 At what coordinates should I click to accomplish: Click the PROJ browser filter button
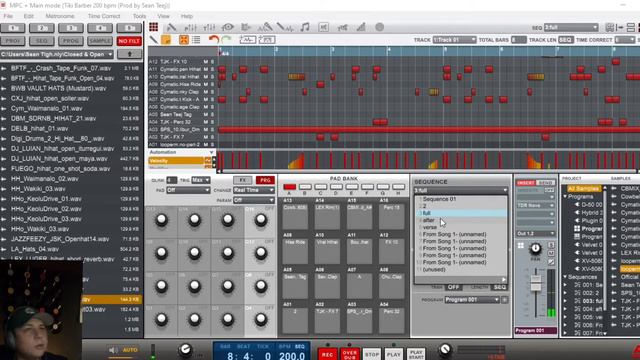pos(13,41)
